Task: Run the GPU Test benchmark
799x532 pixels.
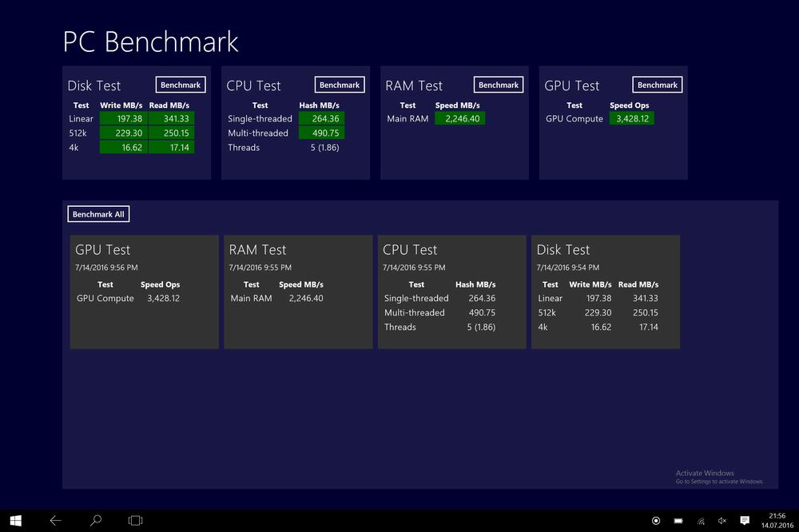Action: (x=658, y=85)
